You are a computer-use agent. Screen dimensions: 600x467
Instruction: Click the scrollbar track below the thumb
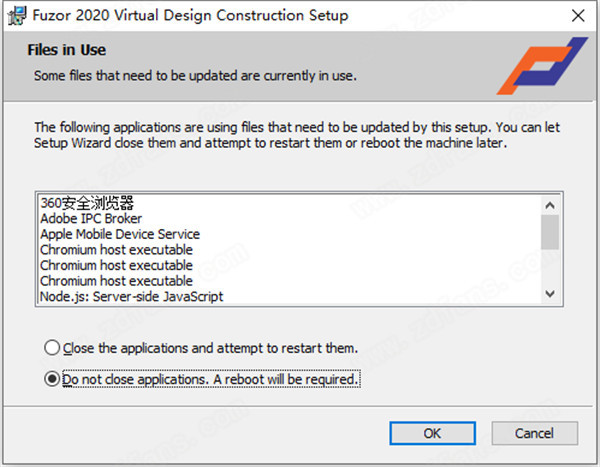[549, 268]
